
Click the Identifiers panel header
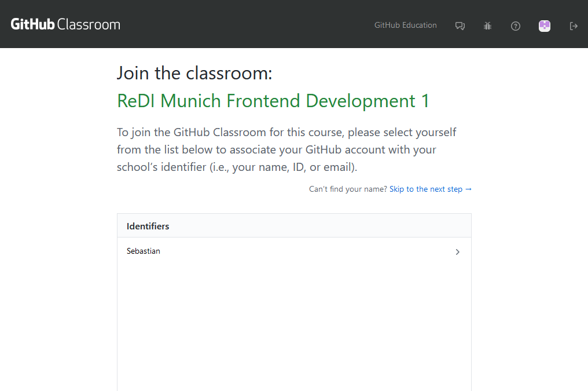(148, 225)
